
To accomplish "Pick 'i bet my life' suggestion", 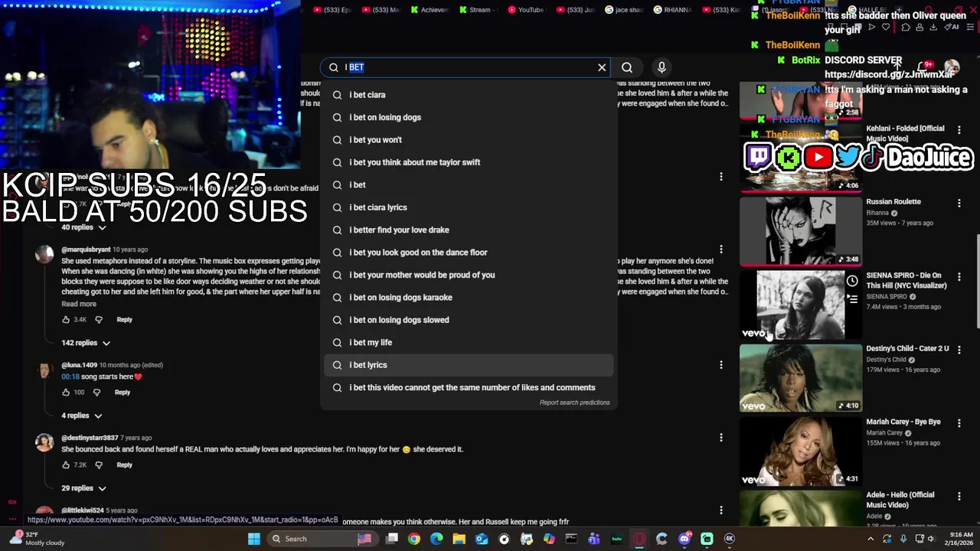I will [469, 342].
